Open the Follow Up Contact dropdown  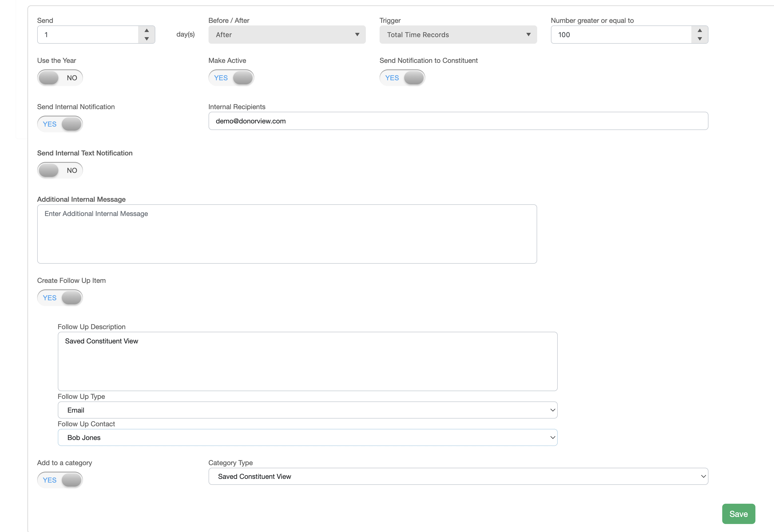[307, 437]
